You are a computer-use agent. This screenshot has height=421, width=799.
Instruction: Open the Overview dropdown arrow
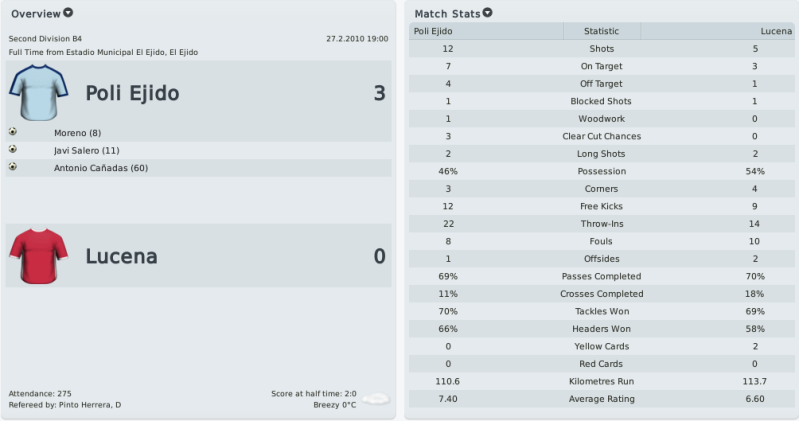(x=68, y=13)
